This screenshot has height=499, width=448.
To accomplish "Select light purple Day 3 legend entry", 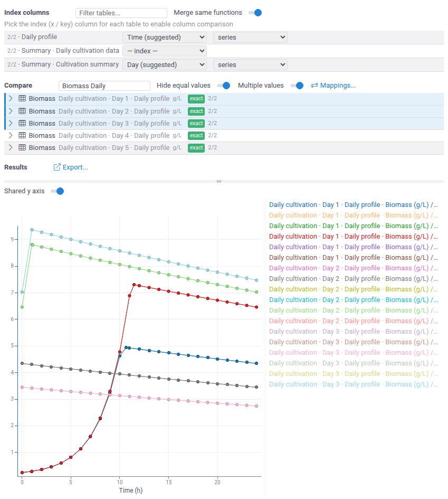I will (353, 331).
